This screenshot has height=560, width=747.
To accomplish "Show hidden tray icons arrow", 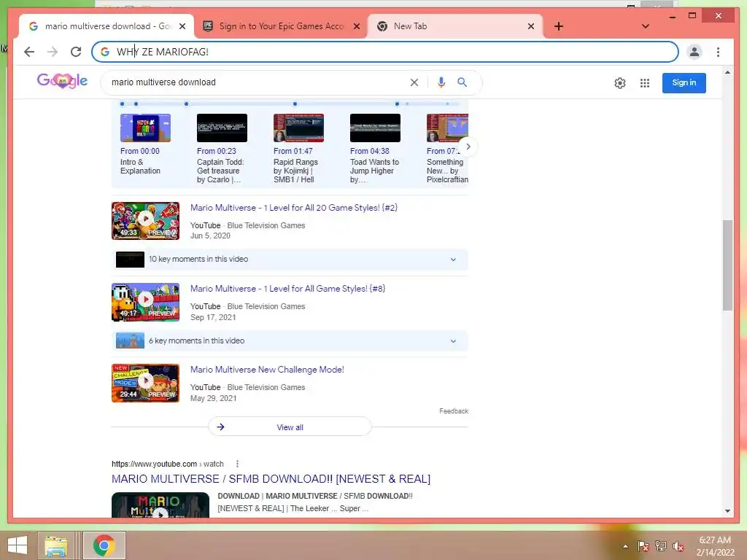I will click(625, 545).
